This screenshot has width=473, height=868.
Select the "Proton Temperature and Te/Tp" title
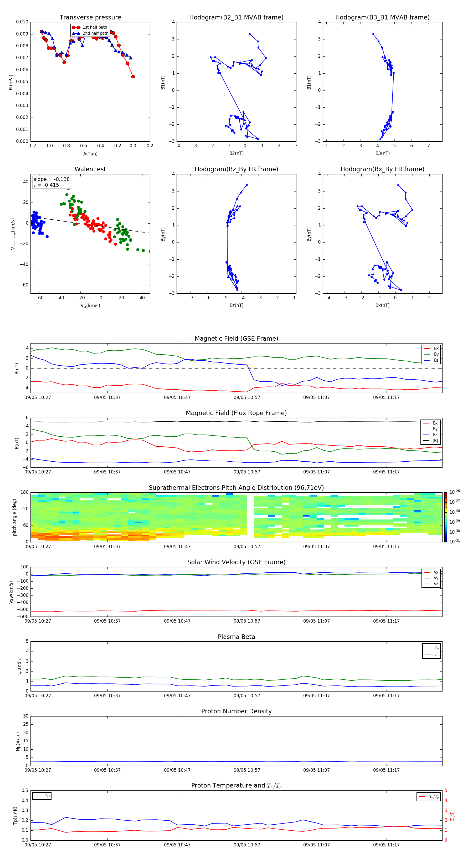[x=236, y=785]
